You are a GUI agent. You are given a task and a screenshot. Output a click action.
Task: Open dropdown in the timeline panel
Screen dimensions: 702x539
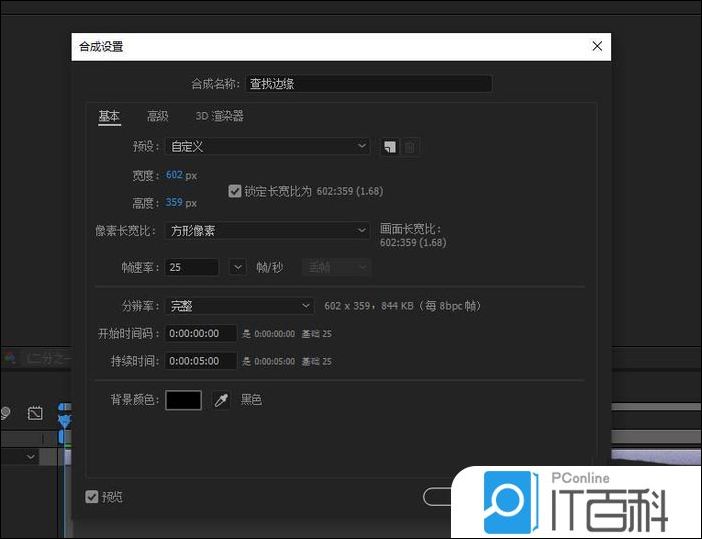tap(30, 457)
